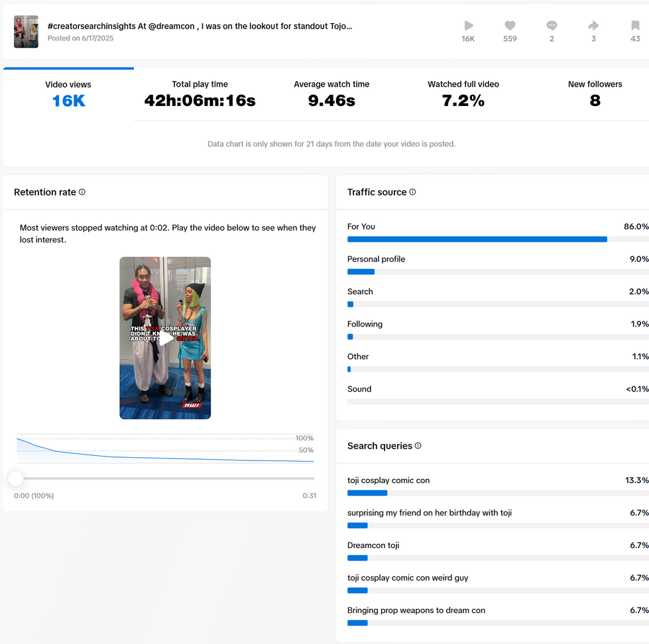Click 'surprising my friend on her birthday' query
The width and height of the screenshot is (649, 644).
pyautogui.click(x=429, y=513)
